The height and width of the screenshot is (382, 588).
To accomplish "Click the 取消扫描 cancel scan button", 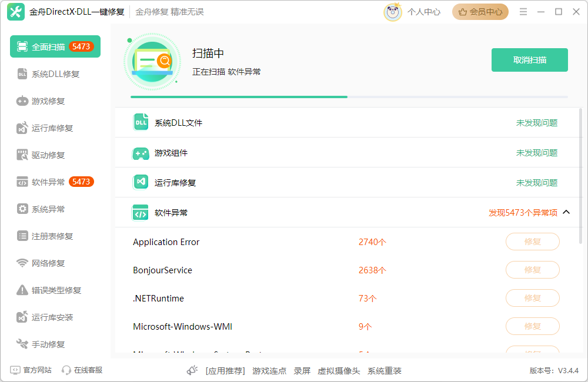I will [x=529, y=59].
